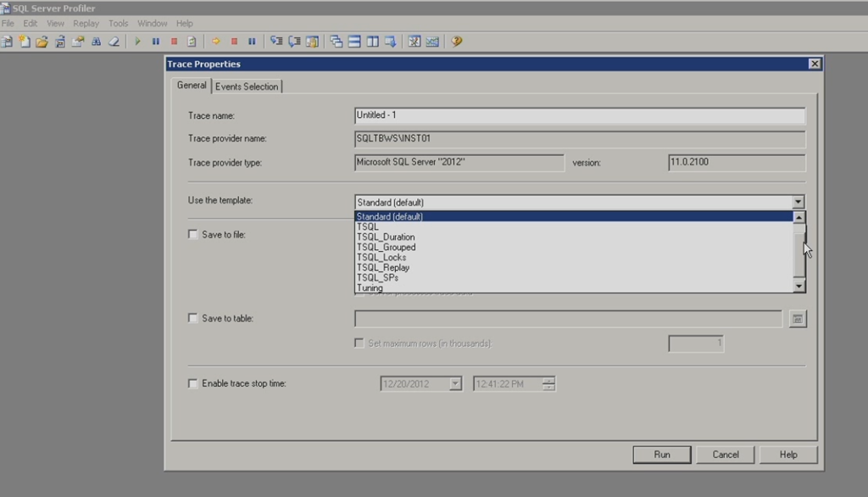
Task: Choose the TSQL_Locks template
Action: (574, 258)
